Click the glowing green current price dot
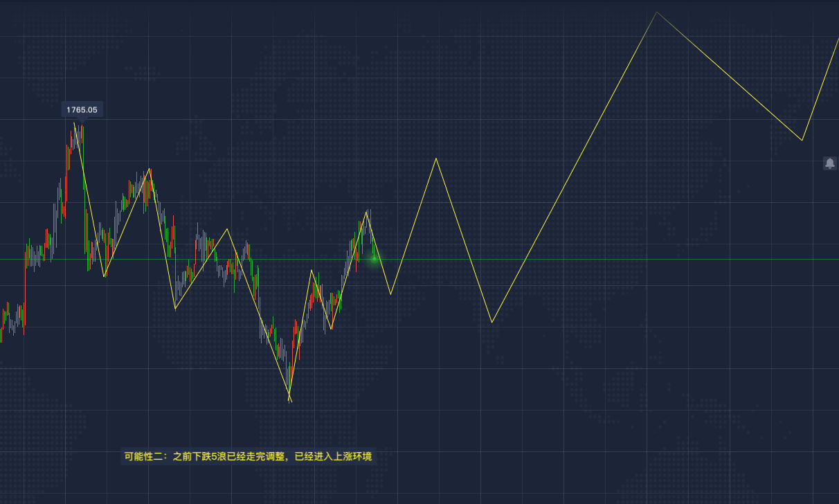The width and height of the screenshot is (839, 504). click(x=375, y=259)
